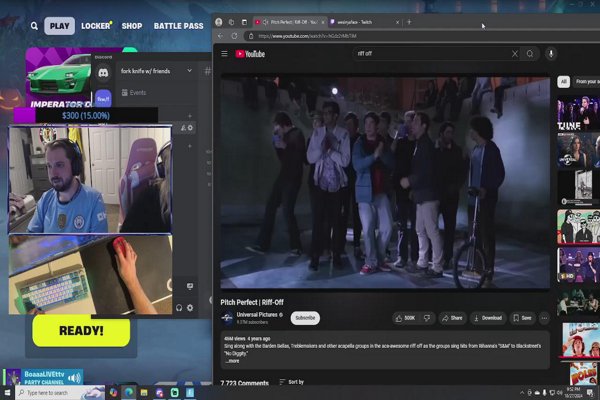Image resolution: width=600 pixels, height=400 pixels.
Task: Click the Subscribe button
Action: pyautogui.click(x=305, y=318)
